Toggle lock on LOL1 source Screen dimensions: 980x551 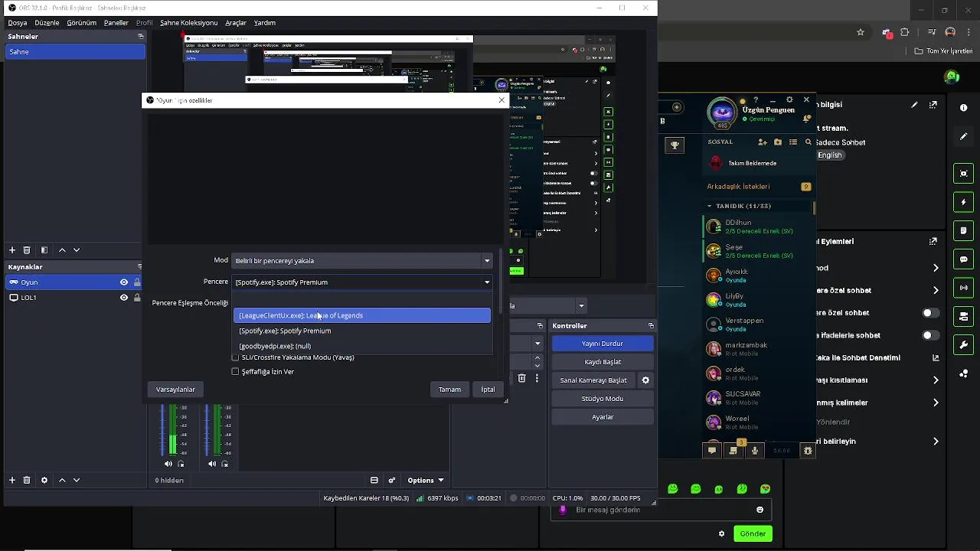137,298
